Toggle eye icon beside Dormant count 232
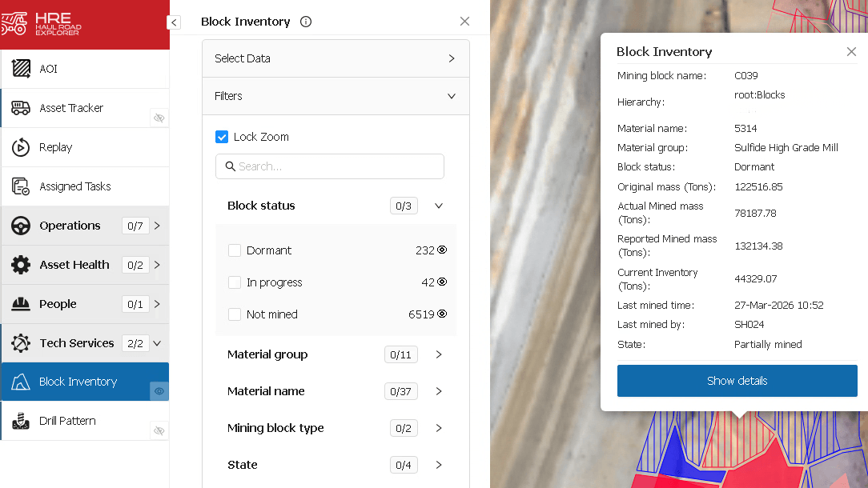Screen dimensions: 868x488 pos(442,250)
